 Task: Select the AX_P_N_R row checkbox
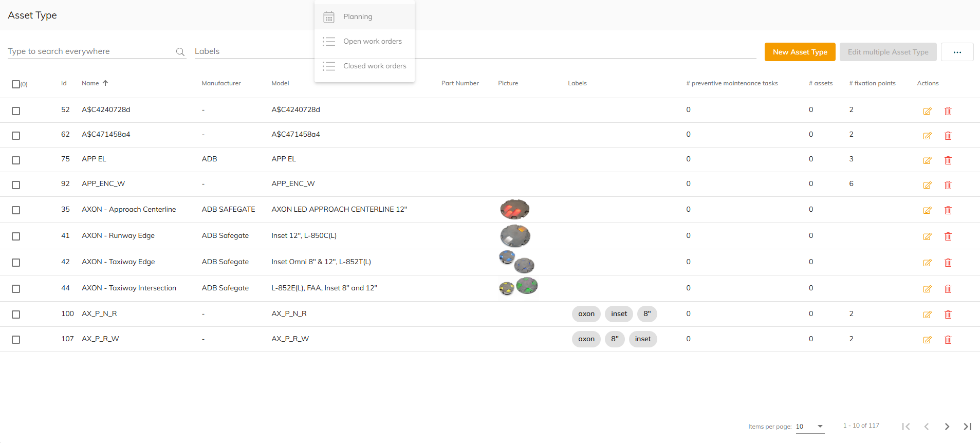(x=16, y=315)
